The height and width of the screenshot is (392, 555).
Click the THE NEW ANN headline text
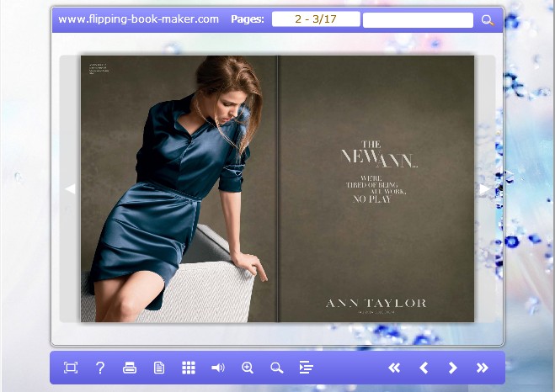click(x=379, y=155)
